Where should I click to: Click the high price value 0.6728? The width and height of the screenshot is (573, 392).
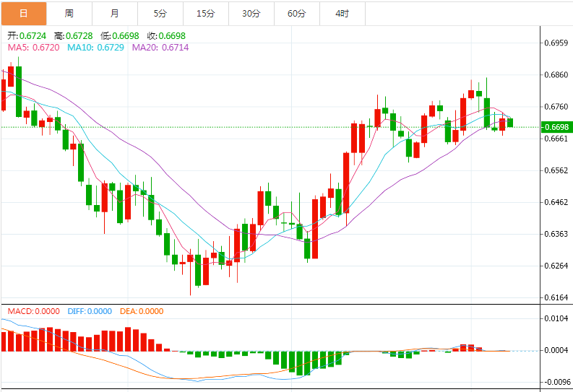79,36
